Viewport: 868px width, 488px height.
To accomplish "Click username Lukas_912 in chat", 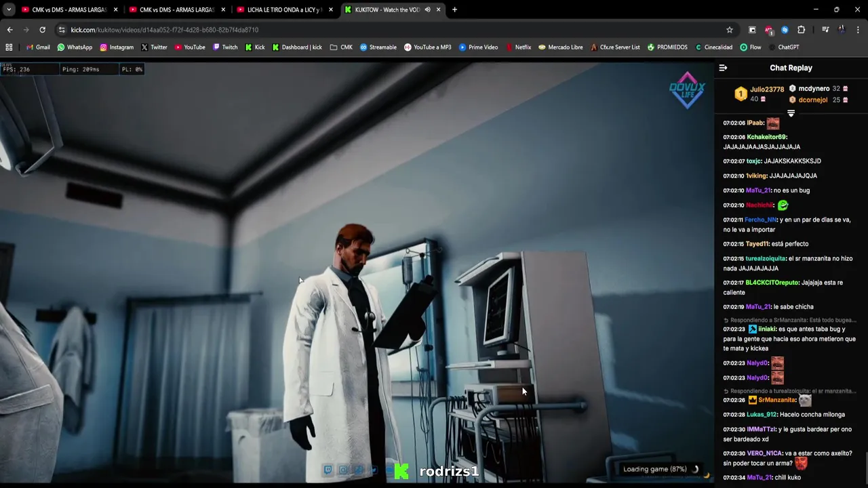I will click(762, 415).
